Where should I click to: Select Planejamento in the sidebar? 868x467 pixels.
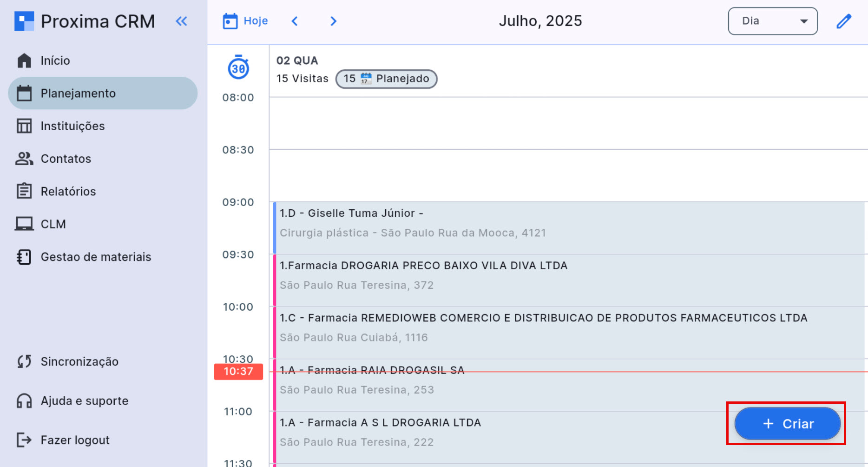tap(78, 93)
